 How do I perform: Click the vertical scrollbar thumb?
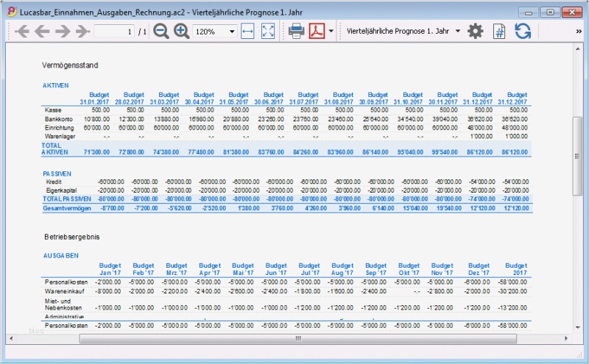(577, 156)
